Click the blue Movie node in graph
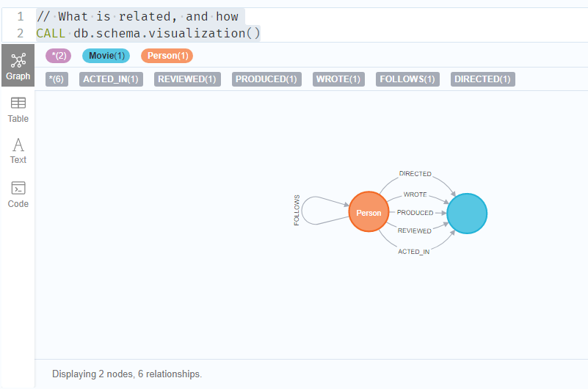Viewport: 588px width, 389px height. [x=466, y=213]
